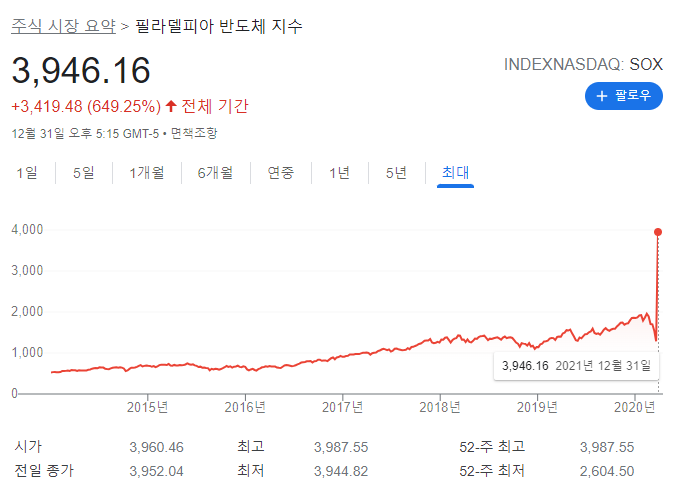This screenshot has width=684, height=493.
Task: Click the 면책조항 disclaimer link
Action: [x=194, y=133]
